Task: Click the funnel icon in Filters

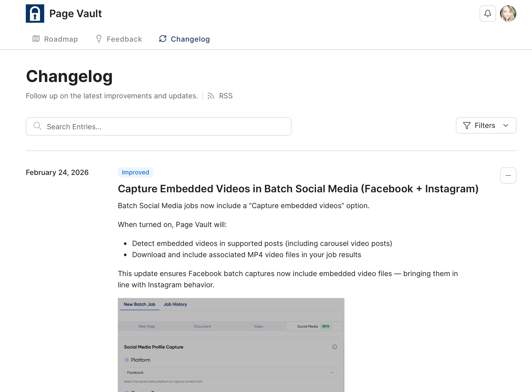Action: [x=467, y=126]
